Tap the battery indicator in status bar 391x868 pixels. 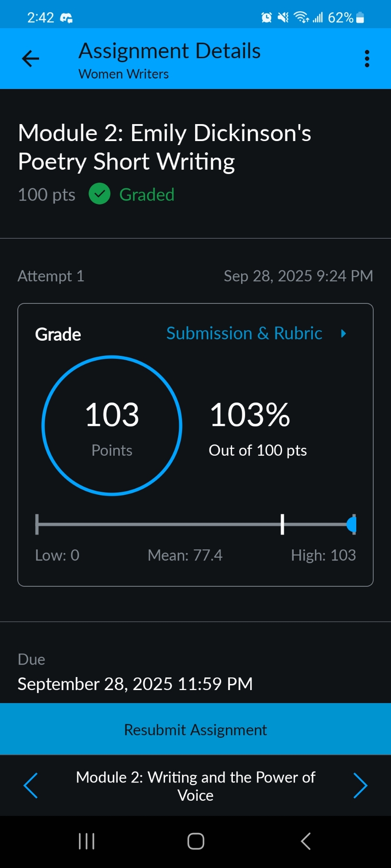click(x=360, y=17)
